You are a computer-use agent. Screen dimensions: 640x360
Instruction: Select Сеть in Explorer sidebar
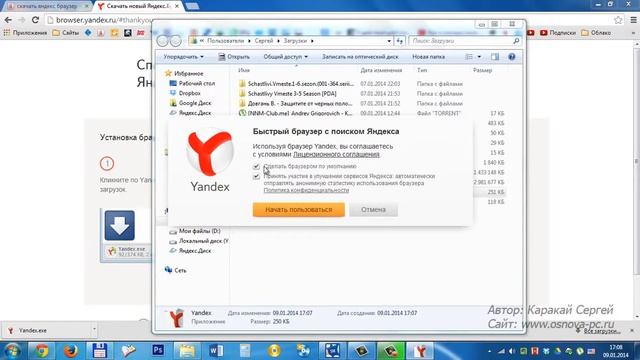point(180,270)
